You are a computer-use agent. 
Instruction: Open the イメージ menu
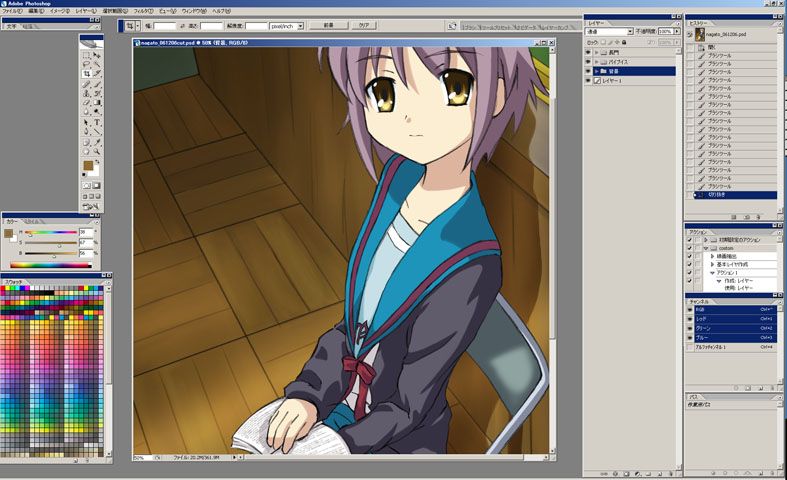59,11
